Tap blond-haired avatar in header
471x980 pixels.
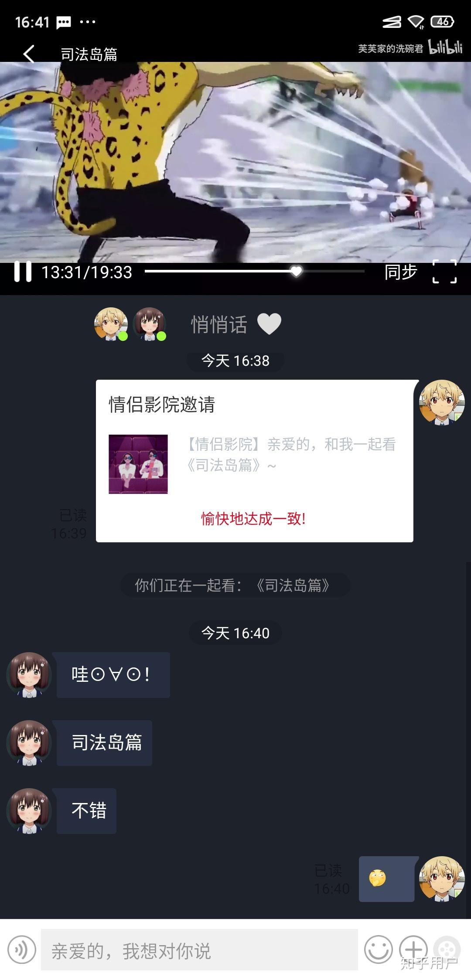(x=111, y=324)
